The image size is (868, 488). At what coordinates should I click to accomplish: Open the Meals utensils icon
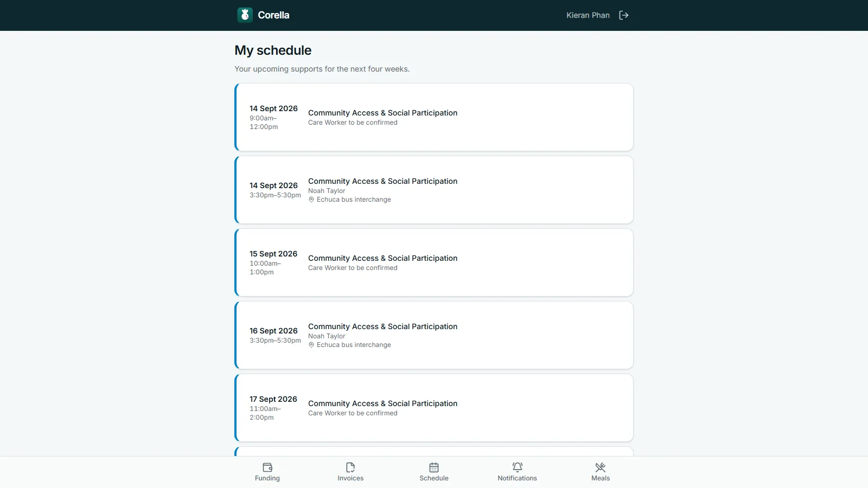coord(601,467)
